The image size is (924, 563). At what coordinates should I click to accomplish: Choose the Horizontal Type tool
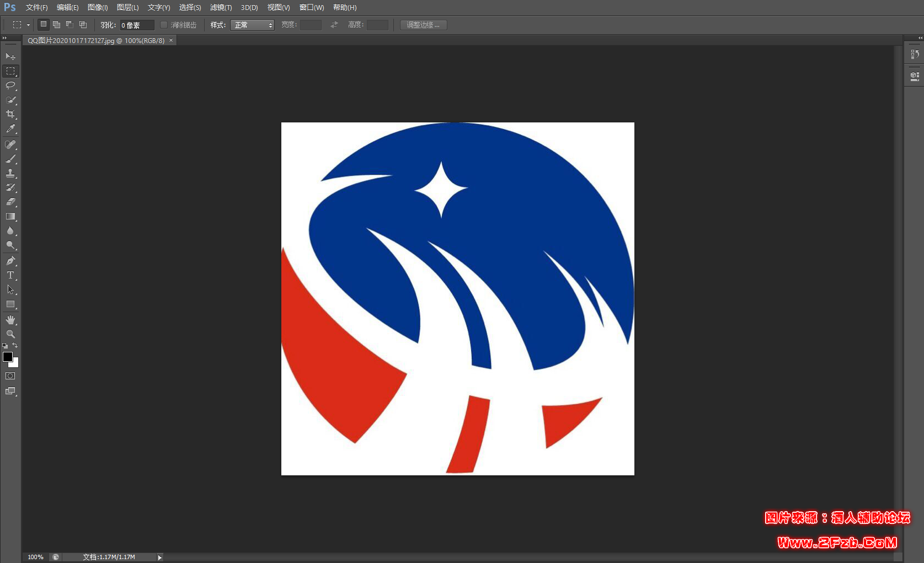click(10, 275)
